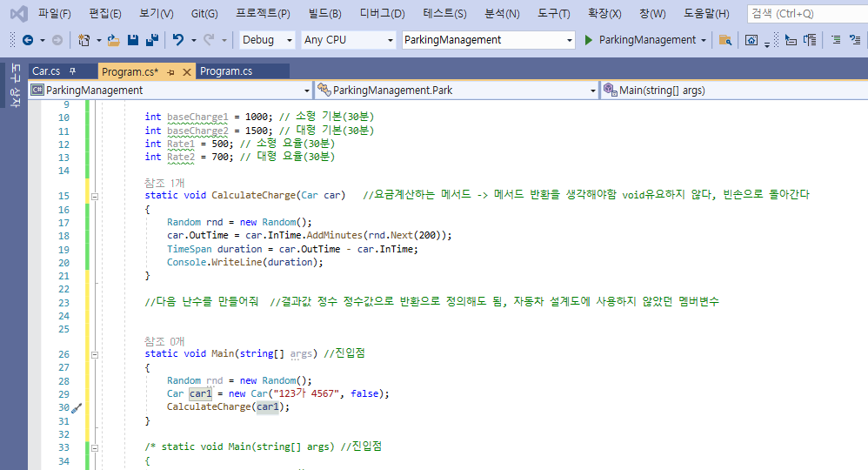
Task: Click the '참조 0개' reference link above Main
Action: tap(164, 341)
